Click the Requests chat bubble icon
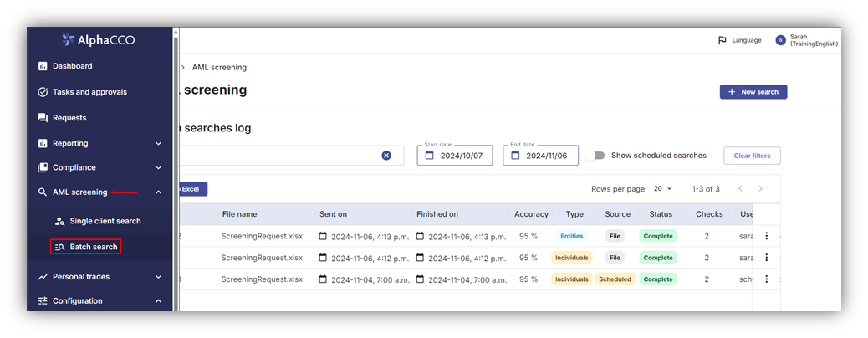The height and width of the screenshot is (338, 868). tap(42, 117)
